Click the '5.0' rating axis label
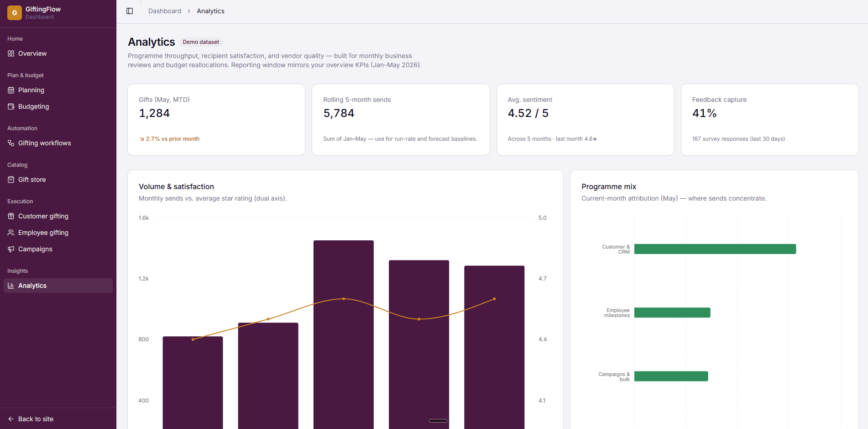 click(542, 218)
